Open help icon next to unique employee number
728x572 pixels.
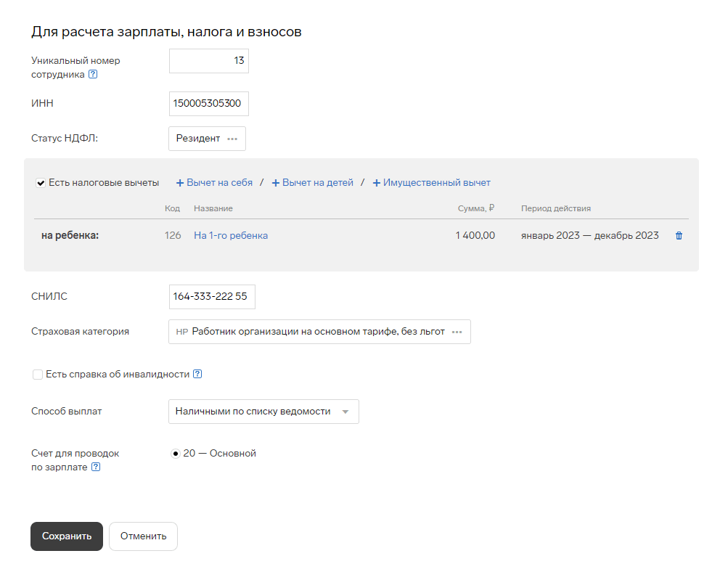[93, 74]
